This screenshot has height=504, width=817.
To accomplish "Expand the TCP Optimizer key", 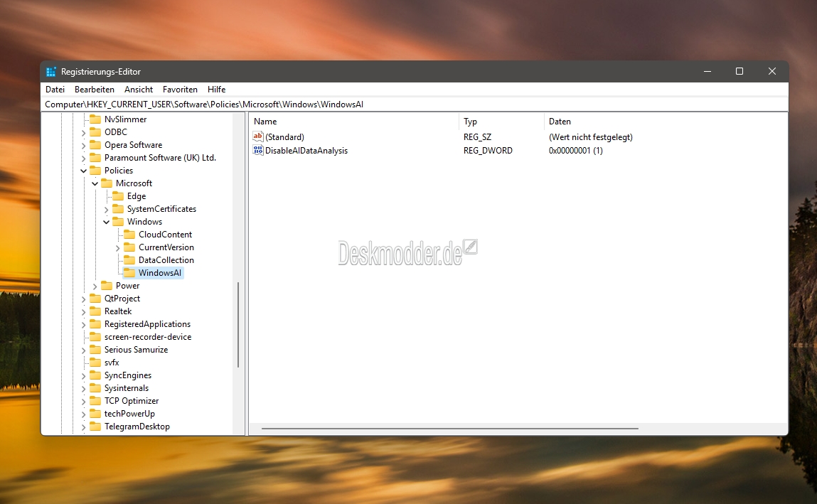I will [x=83, y=402].
